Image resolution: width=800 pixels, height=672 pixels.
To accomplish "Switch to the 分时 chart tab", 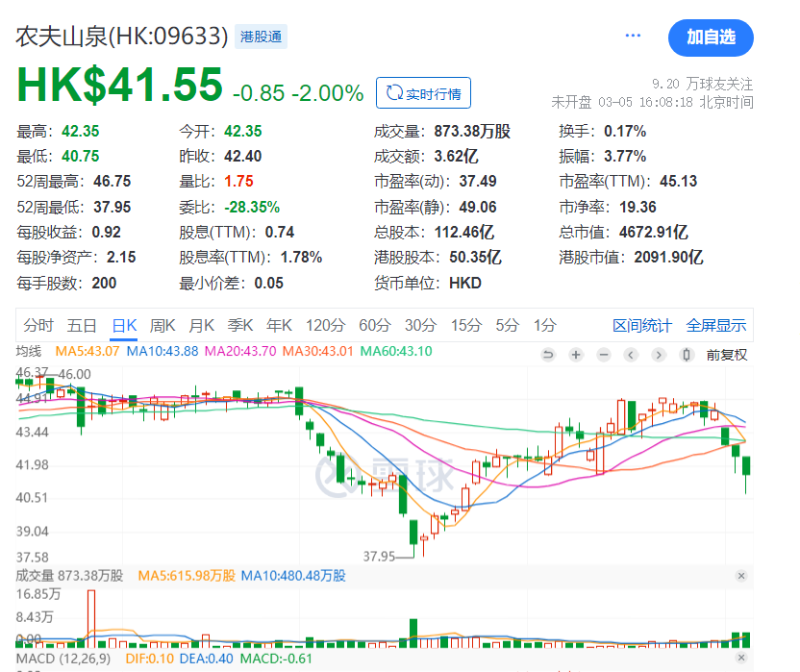I will click(x=38, y=325).
